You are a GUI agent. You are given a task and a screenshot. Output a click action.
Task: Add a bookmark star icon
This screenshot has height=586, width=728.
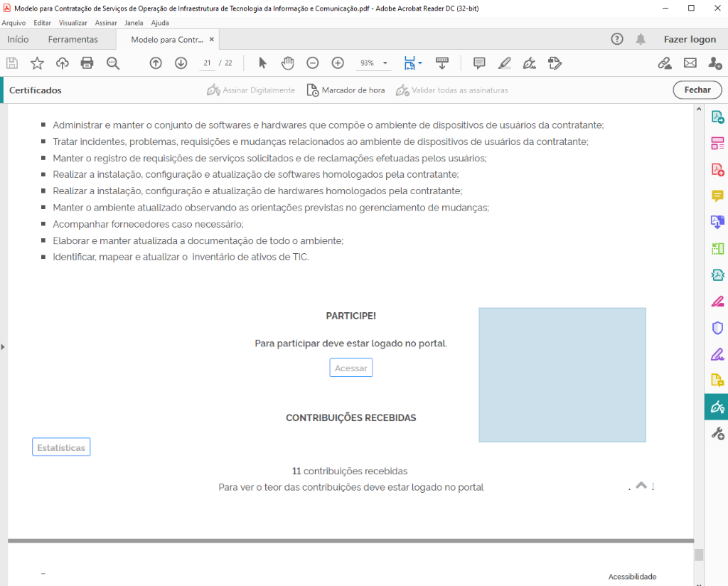tap(37, 63)
